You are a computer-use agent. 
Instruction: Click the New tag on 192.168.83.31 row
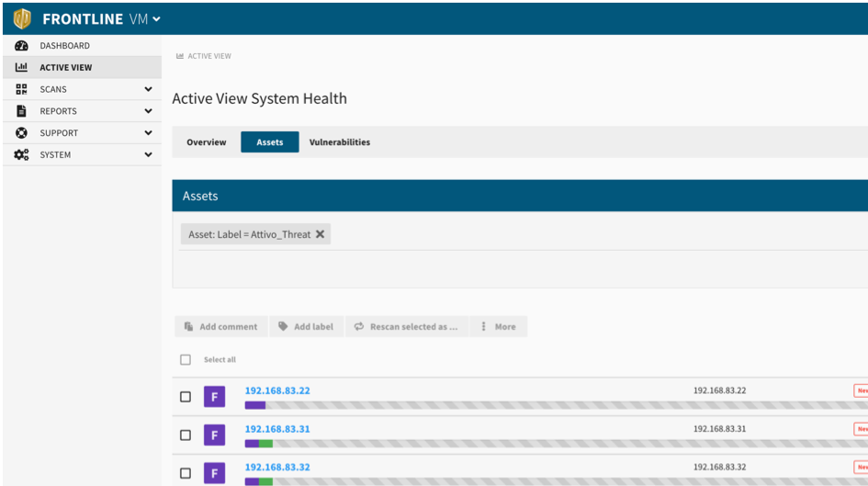coord(861,428)
